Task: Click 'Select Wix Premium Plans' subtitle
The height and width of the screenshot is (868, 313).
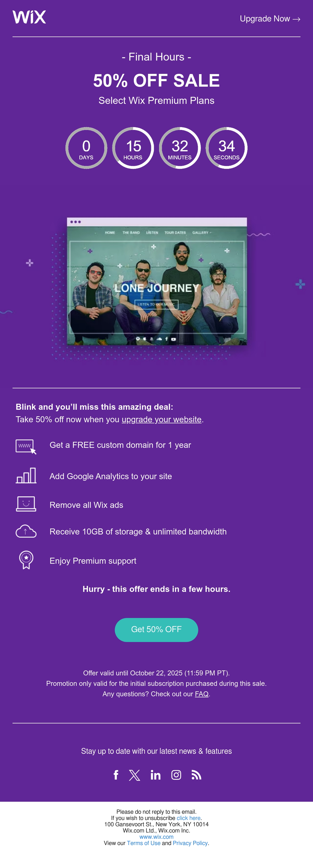Action: tap(156, 100)
